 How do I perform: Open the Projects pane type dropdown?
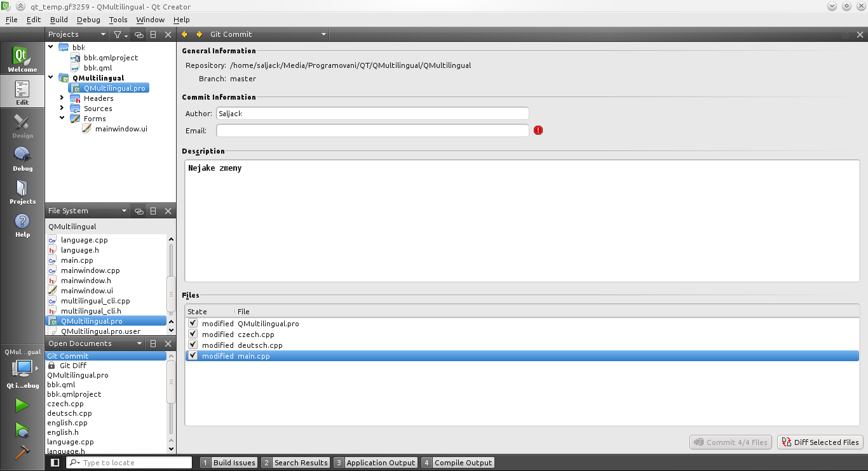click(x=77, y=34)
